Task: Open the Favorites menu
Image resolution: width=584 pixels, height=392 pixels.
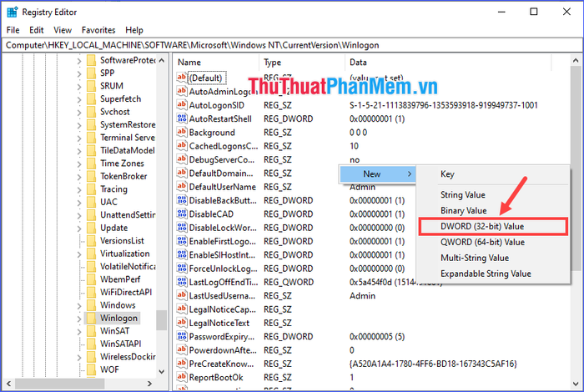Action: (99, 30)
